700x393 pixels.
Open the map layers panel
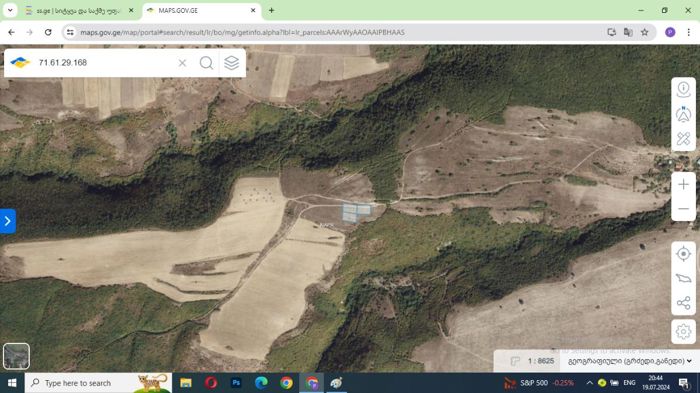point(231,63)
